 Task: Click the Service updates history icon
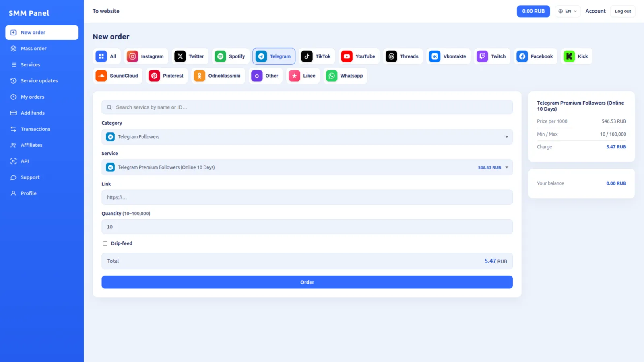(x=13, y=81)
